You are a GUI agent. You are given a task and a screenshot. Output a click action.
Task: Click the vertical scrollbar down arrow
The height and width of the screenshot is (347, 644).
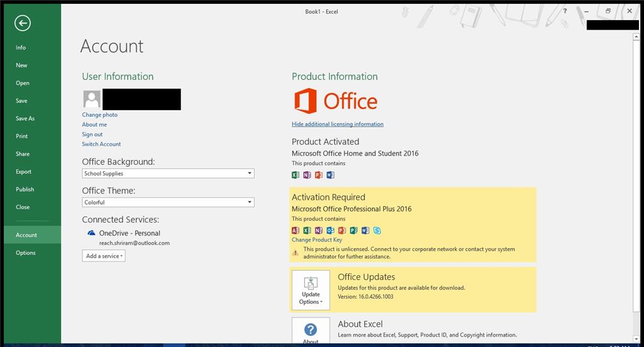coord(636,339)
